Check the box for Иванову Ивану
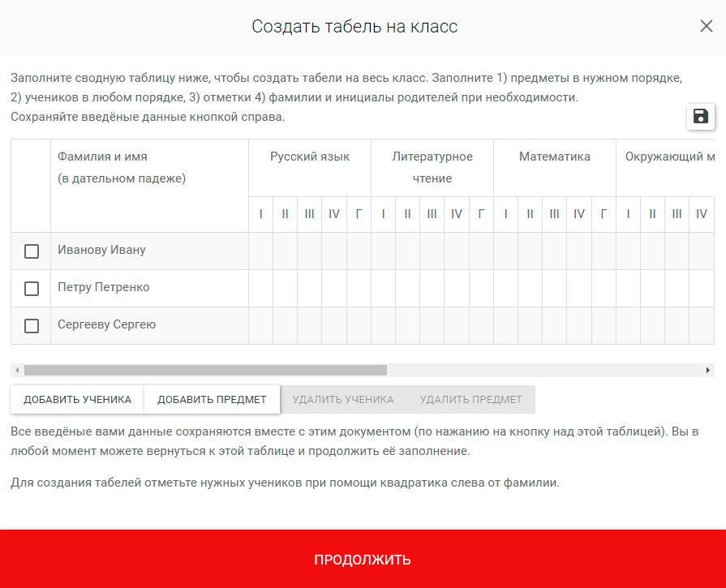The height and width of the screenshot is (588, 726). click(32, 251)
